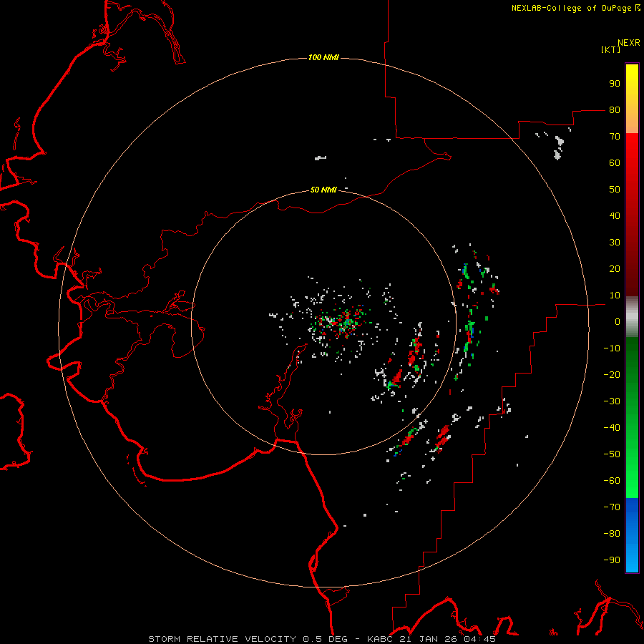Click the 50 NMI range ring label
Image resolution: width=644 pixels, height=644 pixels.
click(323, 190)
